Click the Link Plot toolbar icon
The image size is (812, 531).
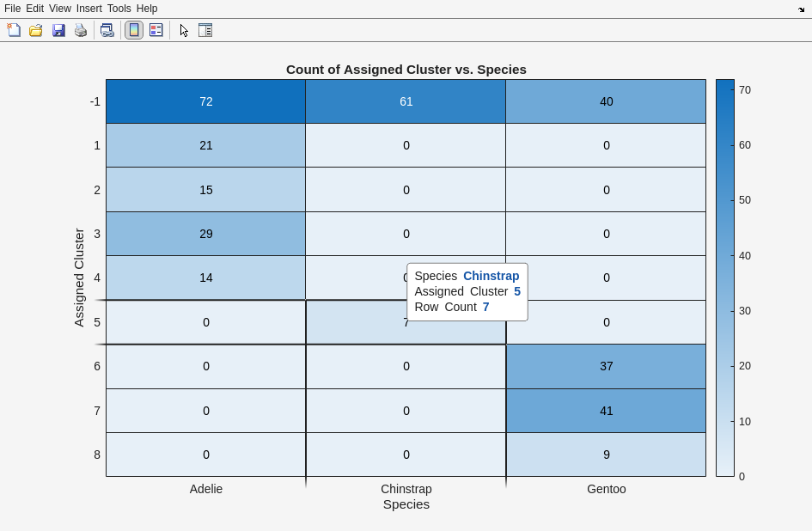[107, 30]
